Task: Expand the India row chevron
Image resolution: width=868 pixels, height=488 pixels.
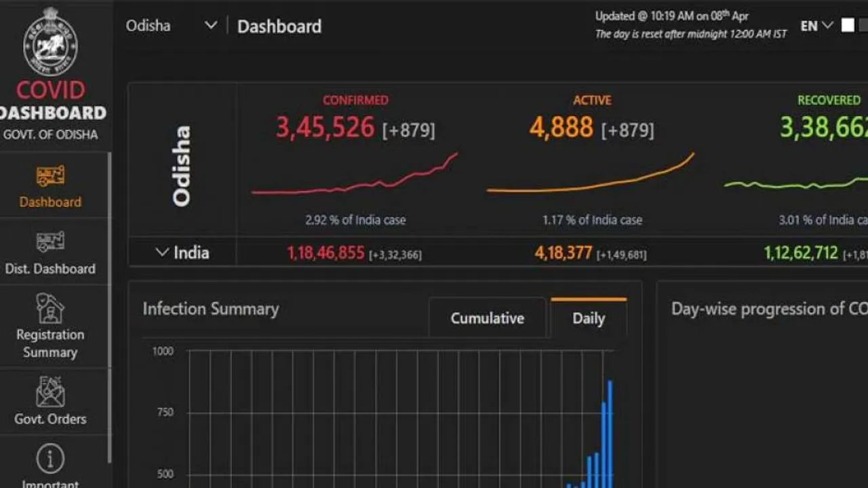Action: (161, 252)
